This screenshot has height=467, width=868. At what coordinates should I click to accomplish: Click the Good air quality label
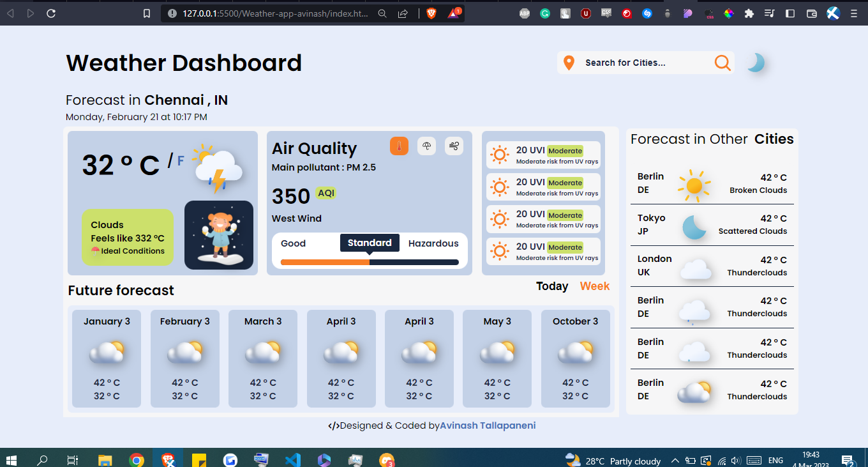tap(293, 243)
